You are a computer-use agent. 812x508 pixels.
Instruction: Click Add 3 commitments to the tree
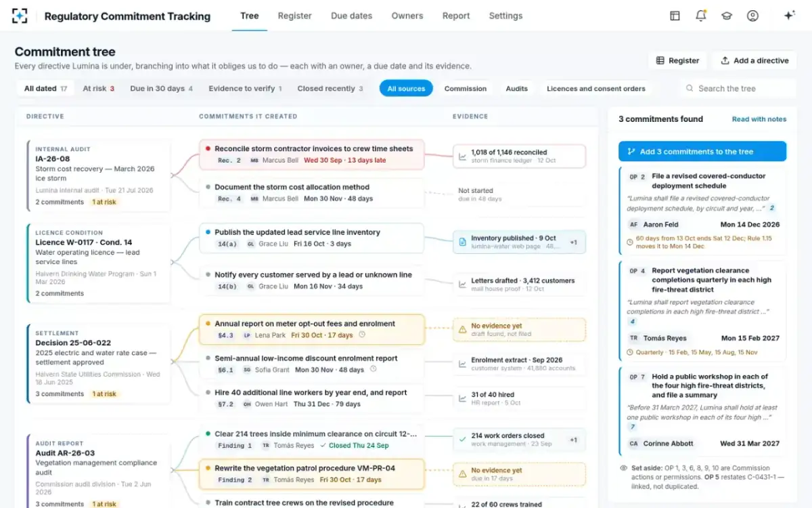coord(702,152)
